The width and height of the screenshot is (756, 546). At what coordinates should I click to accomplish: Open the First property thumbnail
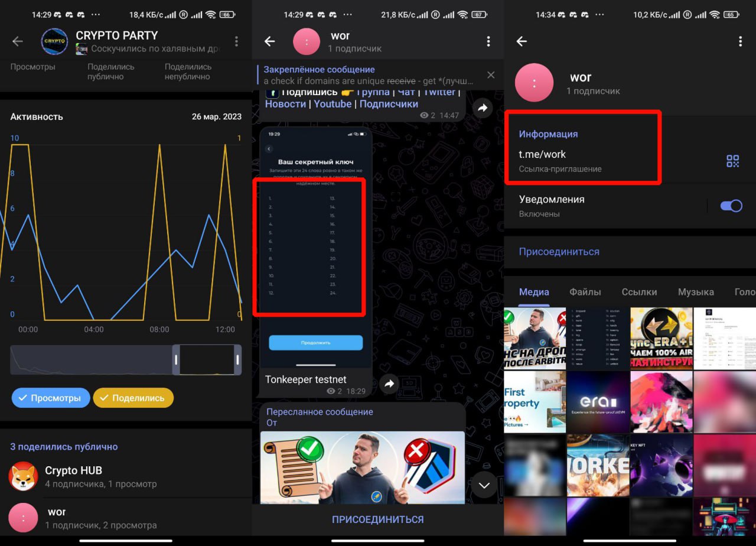(535, 402)
